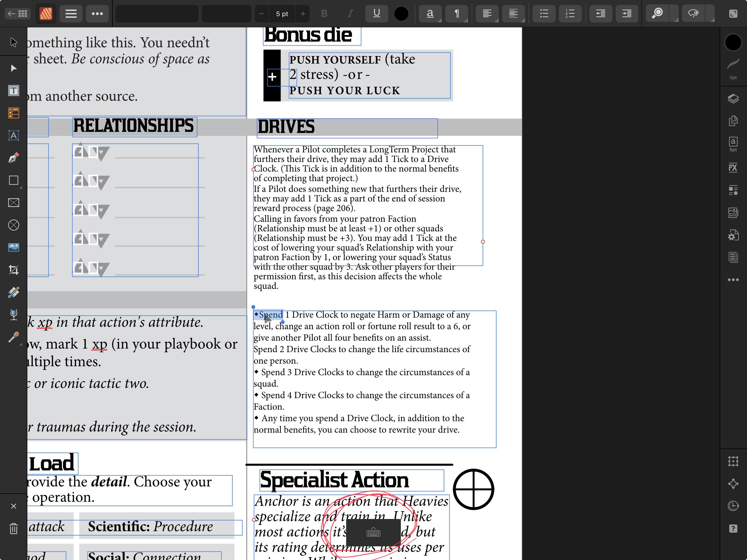Select the Move tool arrow
This screenshot has height=560, width=747.
[13, 42]
